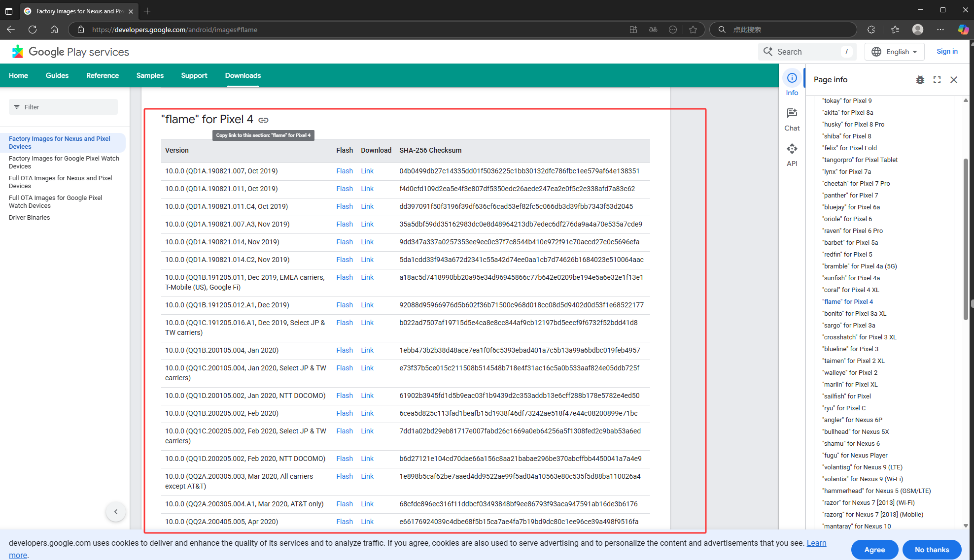Open the English language dropdown

pos(894,52)
